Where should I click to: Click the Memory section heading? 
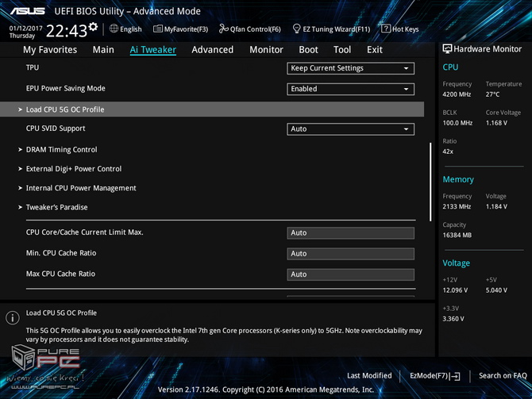point(458,179)
